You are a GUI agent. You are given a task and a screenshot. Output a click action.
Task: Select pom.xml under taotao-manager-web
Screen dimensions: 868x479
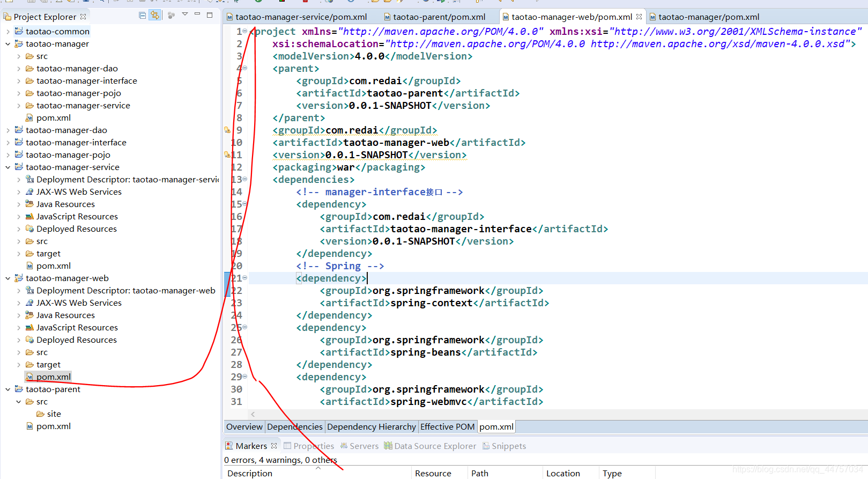click(53, 377)
